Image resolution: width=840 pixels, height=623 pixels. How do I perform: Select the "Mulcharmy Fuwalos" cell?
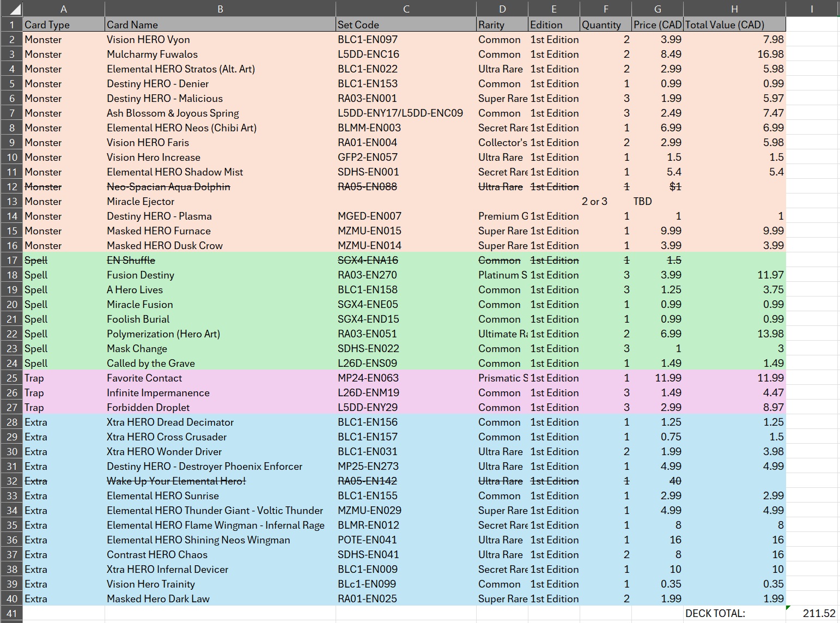[x=220, y=54]
